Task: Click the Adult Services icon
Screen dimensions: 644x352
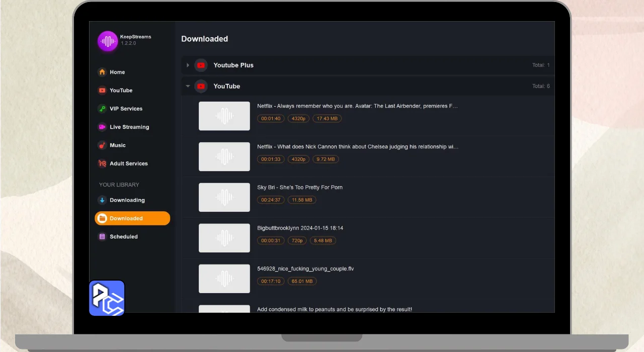Action: 102,163
